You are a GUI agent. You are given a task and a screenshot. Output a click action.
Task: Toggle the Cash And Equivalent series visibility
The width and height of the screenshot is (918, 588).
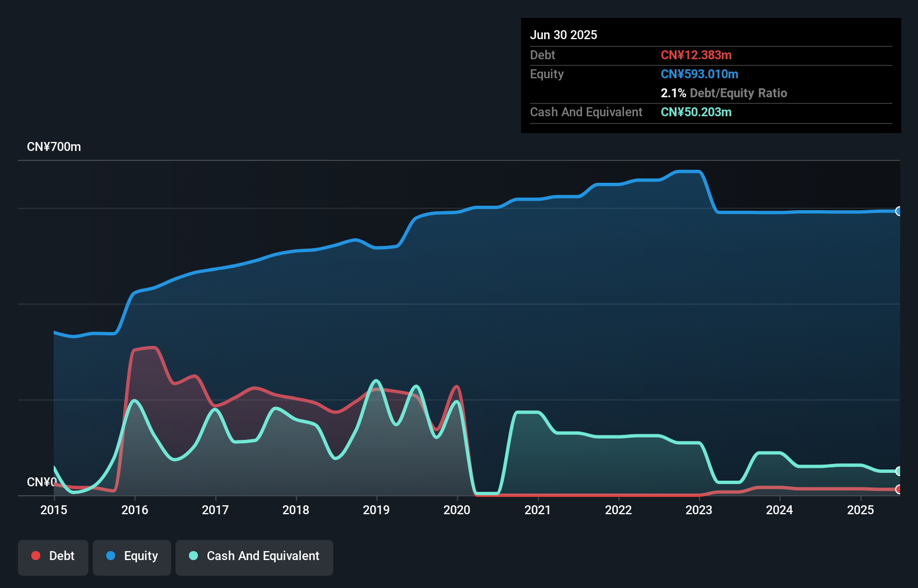click(x=254, y=556)
